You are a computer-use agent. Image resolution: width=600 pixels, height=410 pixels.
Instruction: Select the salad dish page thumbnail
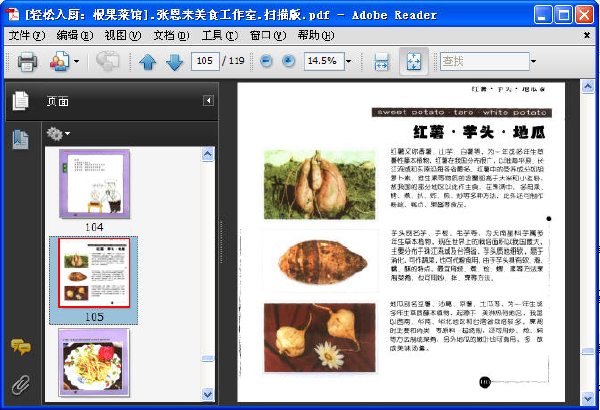click(94, 362)
